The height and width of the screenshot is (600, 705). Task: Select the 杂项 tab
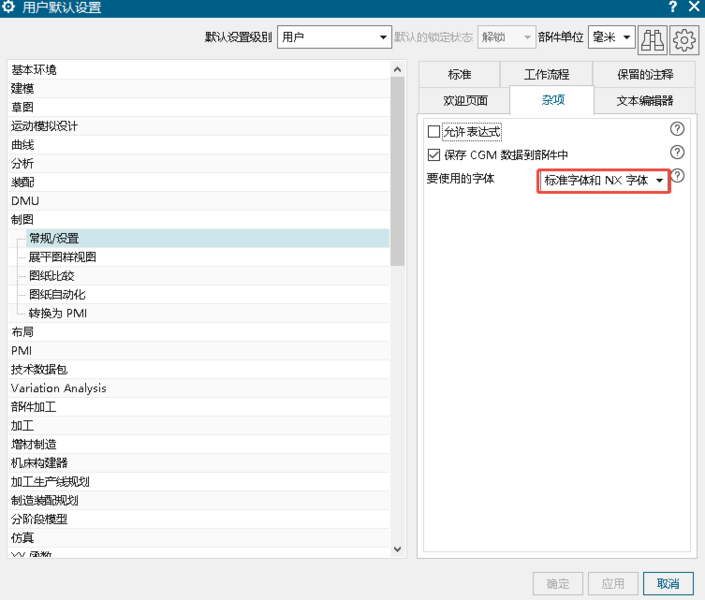tap(552, 100)
